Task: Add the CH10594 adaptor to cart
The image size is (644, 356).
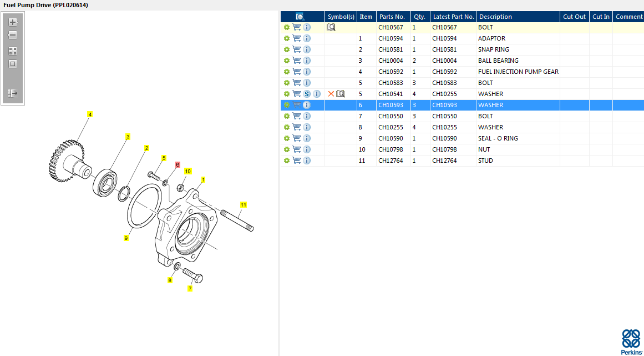Action: click(x=297, y=38)
